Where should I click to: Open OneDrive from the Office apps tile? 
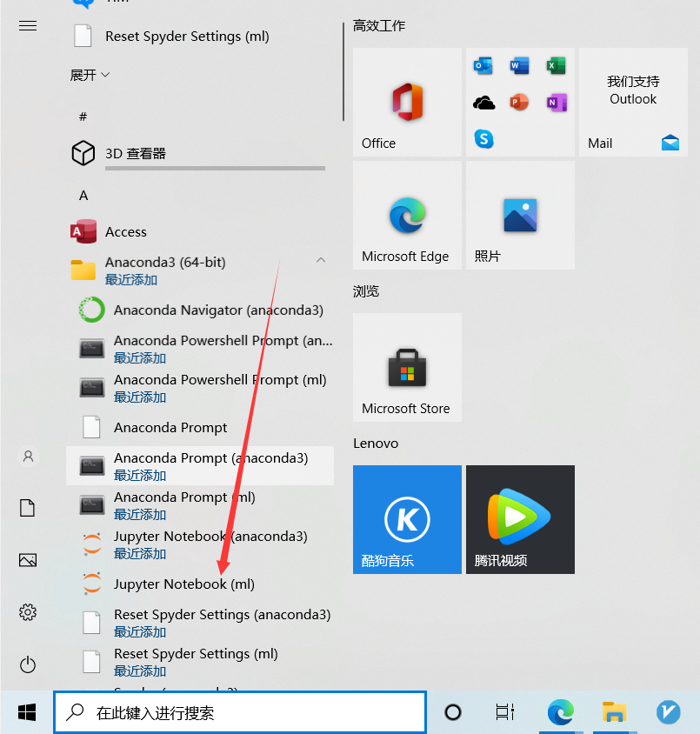(x=483, y=102)
